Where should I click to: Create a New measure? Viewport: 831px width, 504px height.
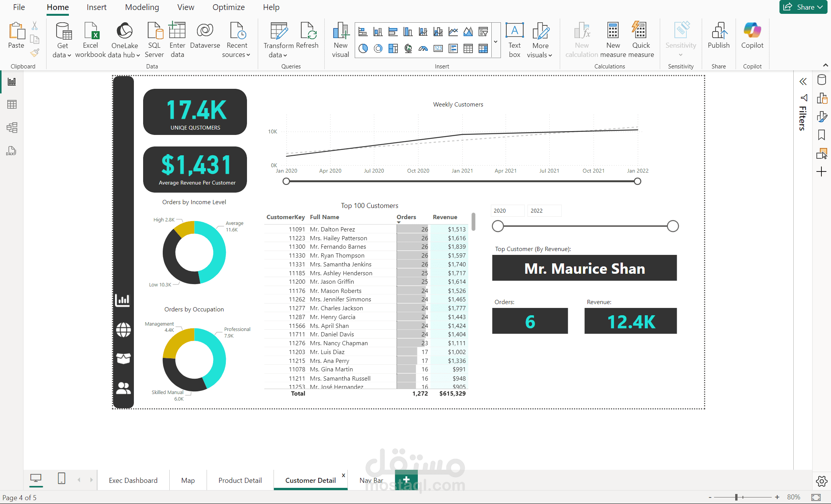[x=613, y=40]
